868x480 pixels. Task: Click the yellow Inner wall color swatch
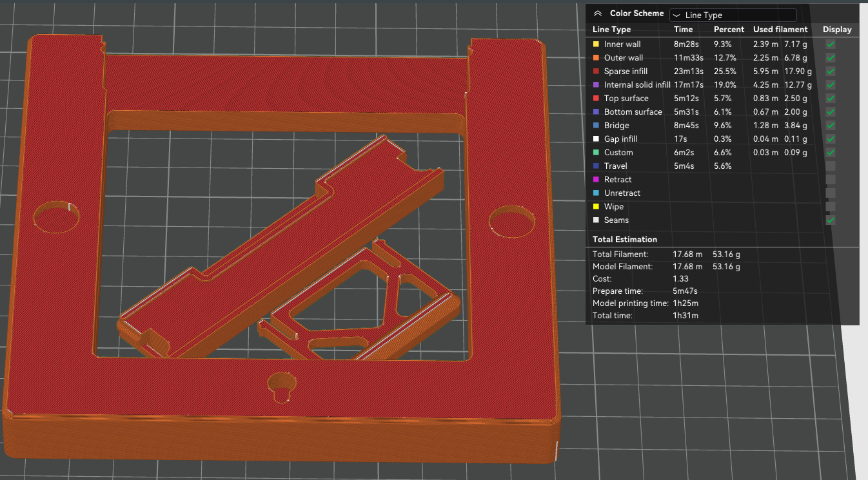596,44
